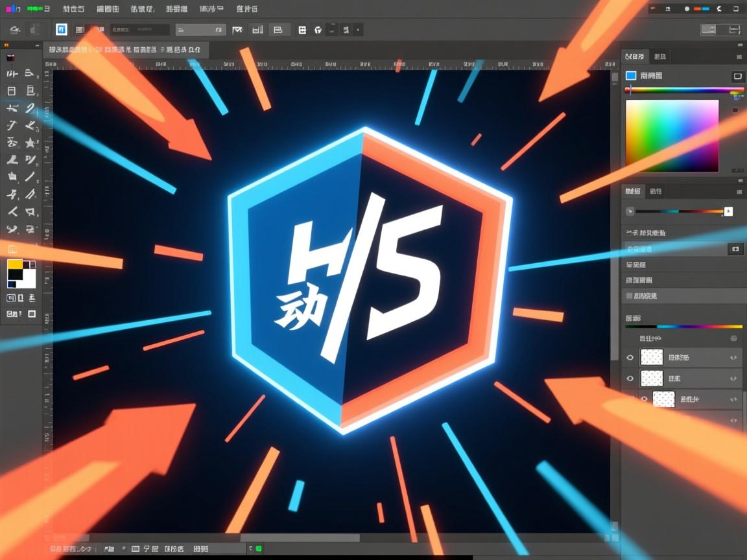Toggle visibility of the middle layer
This screenshot has width=747, height=560.
[630, 379]
